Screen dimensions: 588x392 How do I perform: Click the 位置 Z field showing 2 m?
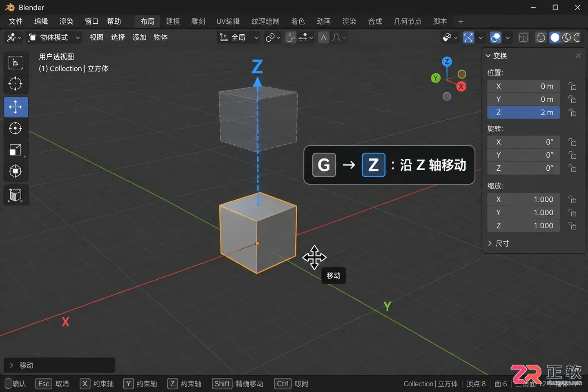(523, 112)
